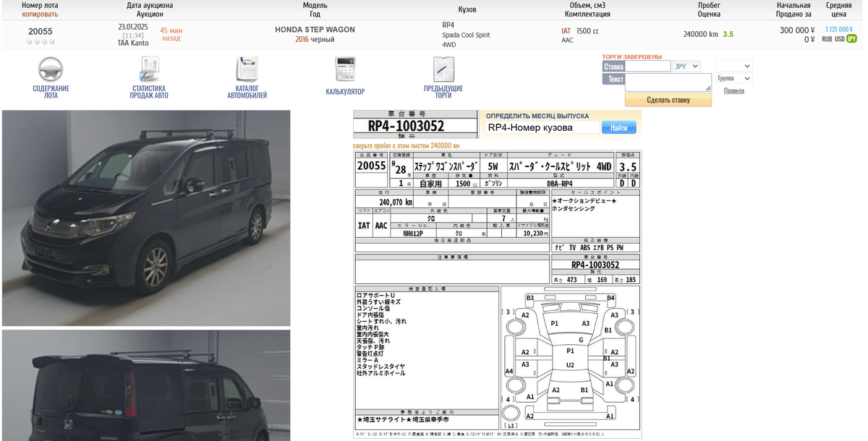The height and width of the screenshot is (441, 868).
Task: Open the auction sheet image
Action: click(498, 294)
